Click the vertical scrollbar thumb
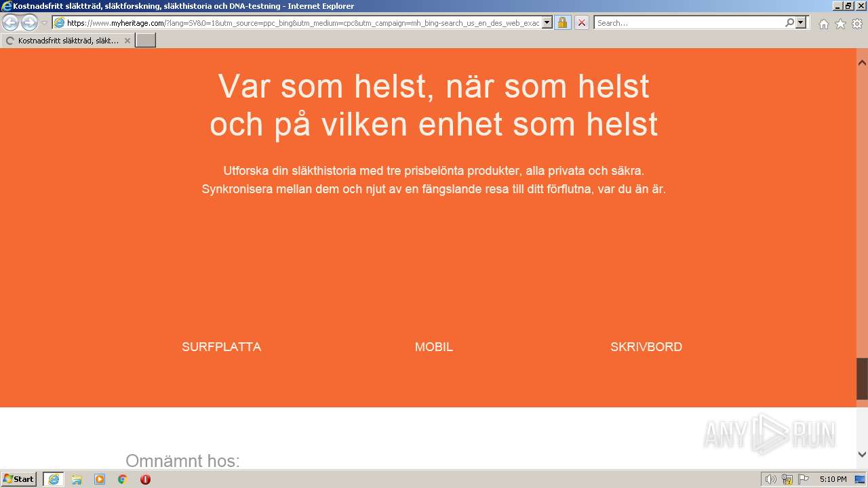 (863, 379)
